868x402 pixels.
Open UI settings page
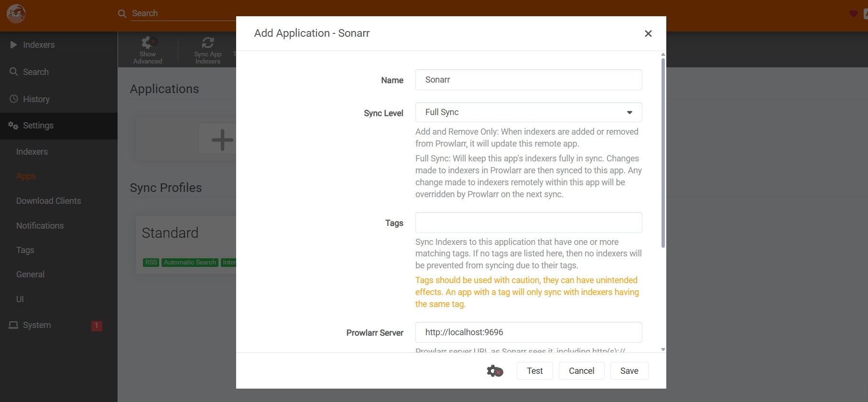tap(20, 299)
